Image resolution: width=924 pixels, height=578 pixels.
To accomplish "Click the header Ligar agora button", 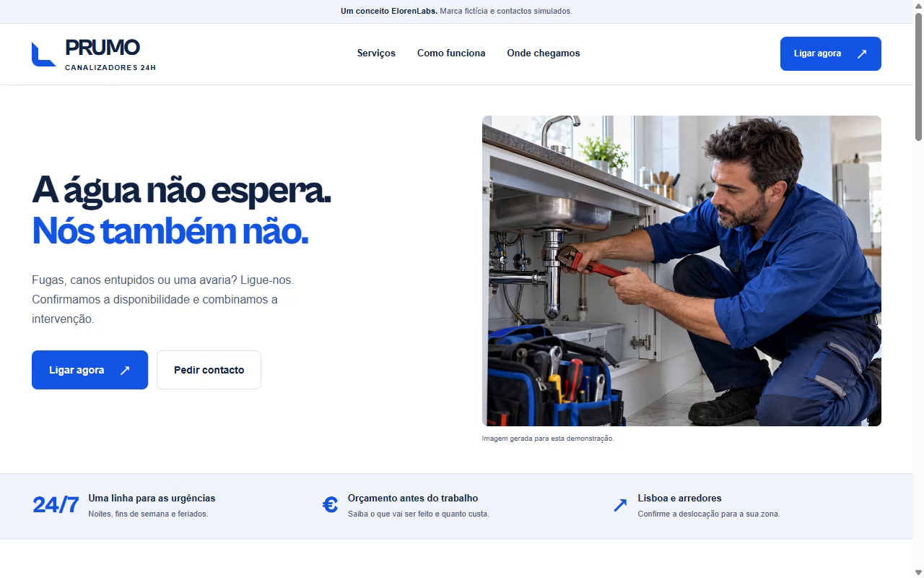I will point(830,53).
